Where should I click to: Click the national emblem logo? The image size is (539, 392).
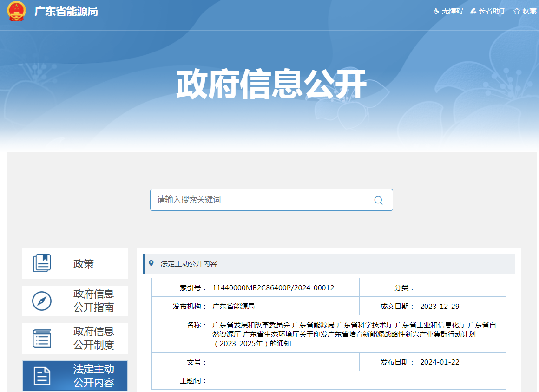tap(16, 11)
